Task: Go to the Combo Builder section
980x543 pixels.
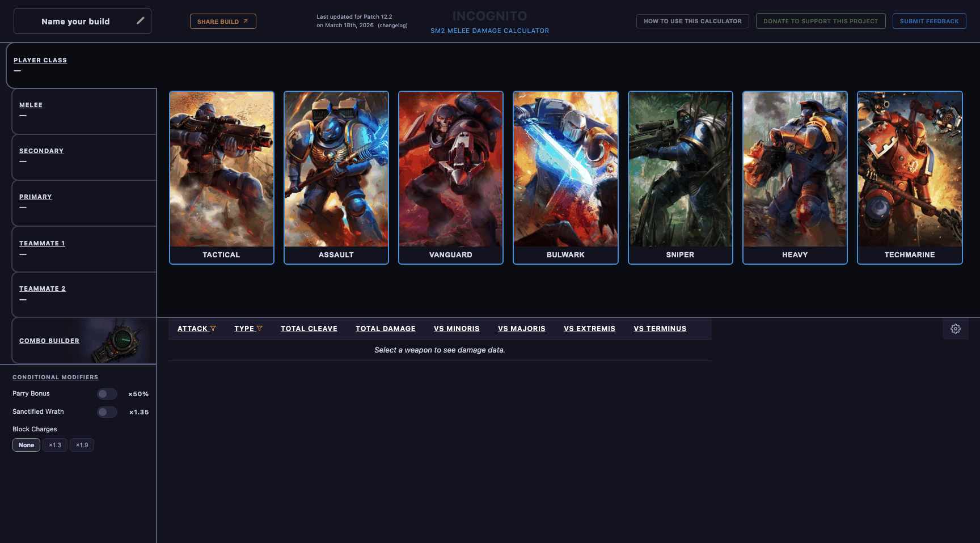Action: click(x=49, y=341)
